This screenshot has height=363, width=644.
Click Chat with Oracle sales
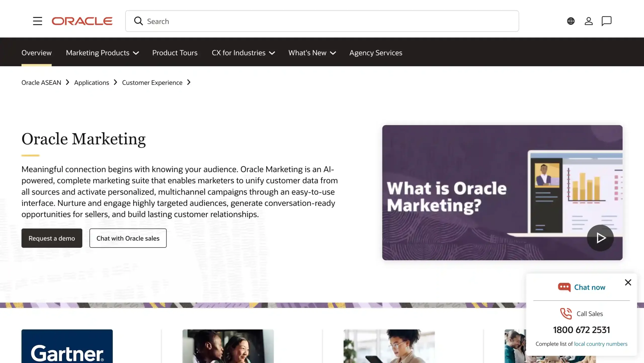coord(128,238)
